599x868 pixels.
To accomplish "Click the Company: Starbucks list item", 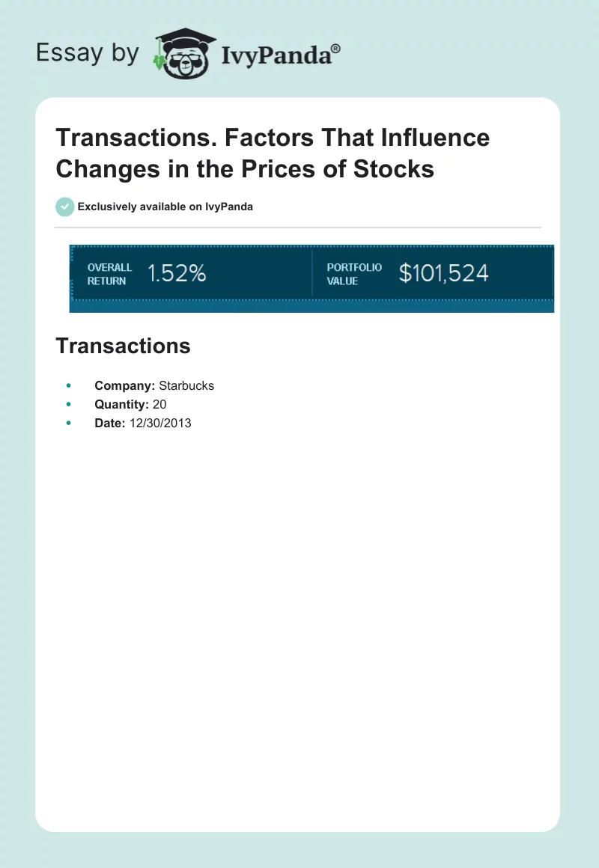I will [154, 386].
